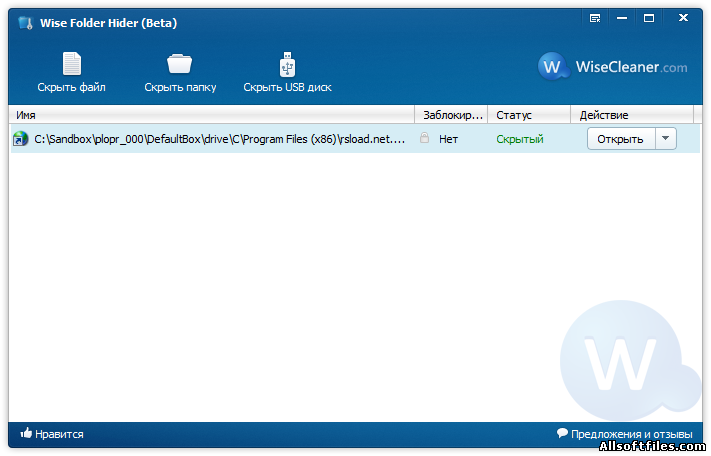Click the green Скрытый status text
The width and height of the screenshot is (711, 456).
pyautogui.click(x=520, y=139)
